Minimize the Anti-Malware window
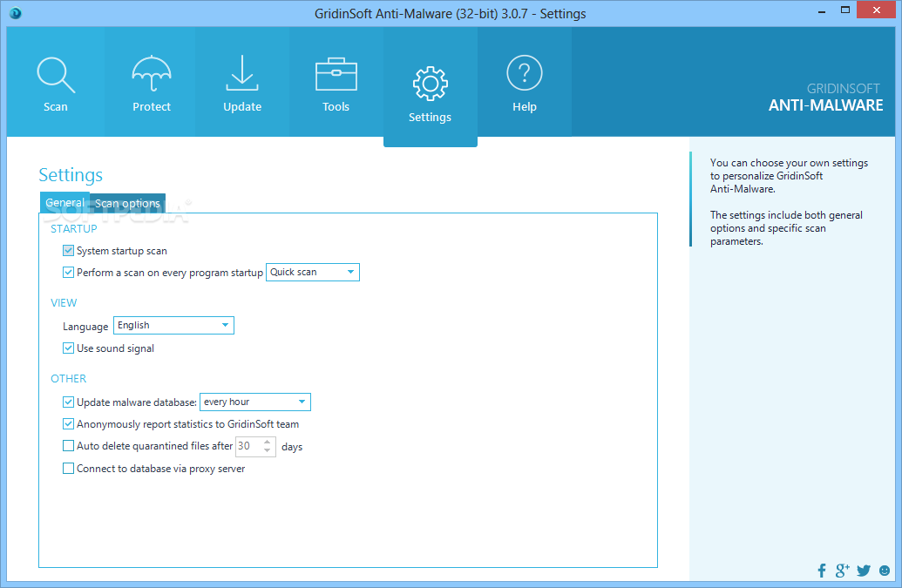The height and width of the screenshot is (588, 902). click(822, 10)
